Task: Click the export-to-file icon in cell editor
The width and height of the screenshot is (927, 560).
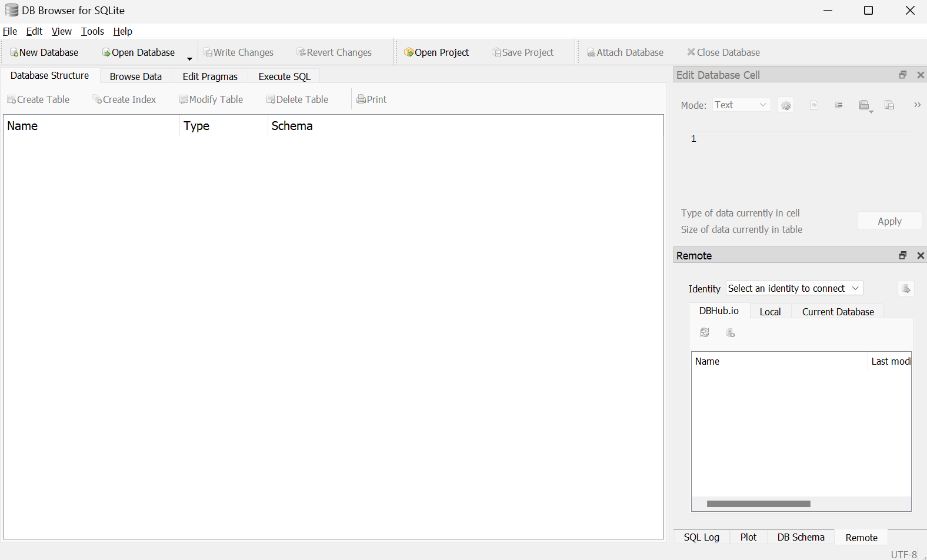Action: point(889,105)
